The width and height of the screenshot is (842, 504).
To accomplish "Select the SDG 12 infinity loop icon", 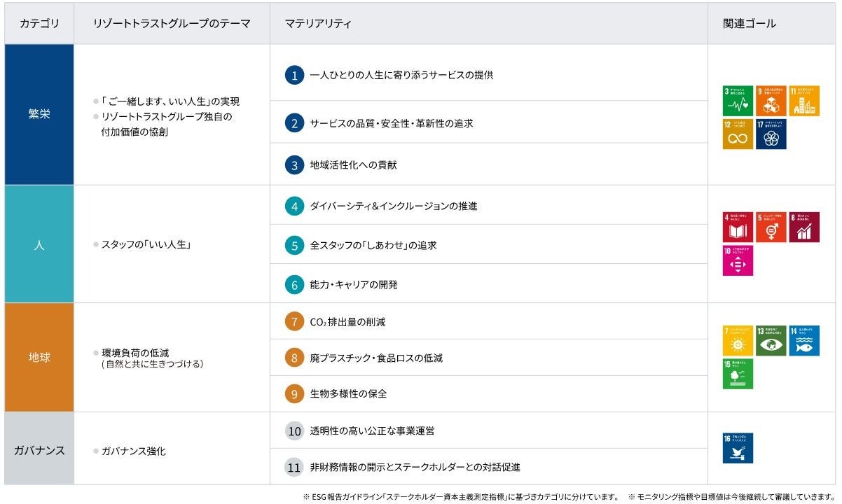I will tap(738, 134).
